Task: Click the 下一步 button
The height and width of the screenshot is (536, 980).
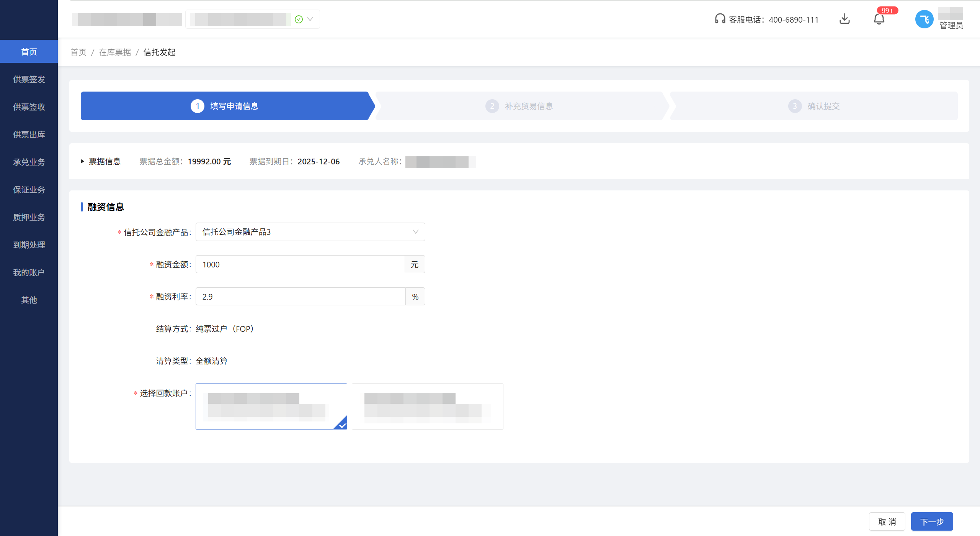Action: tap(932, 521)
